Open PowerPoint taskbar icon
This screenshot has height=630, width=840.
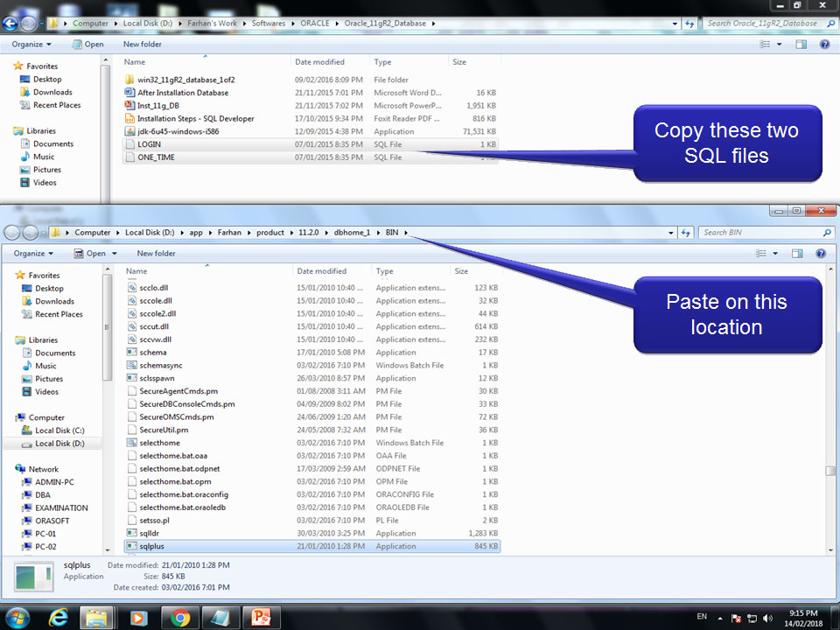pyautogui.click(x=261, y=618)
